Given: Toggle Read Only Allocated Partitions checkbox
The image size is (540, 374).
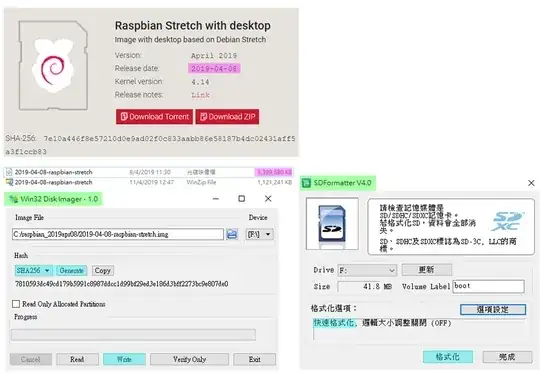Looking at the screenshot, I should coord(16,304).
